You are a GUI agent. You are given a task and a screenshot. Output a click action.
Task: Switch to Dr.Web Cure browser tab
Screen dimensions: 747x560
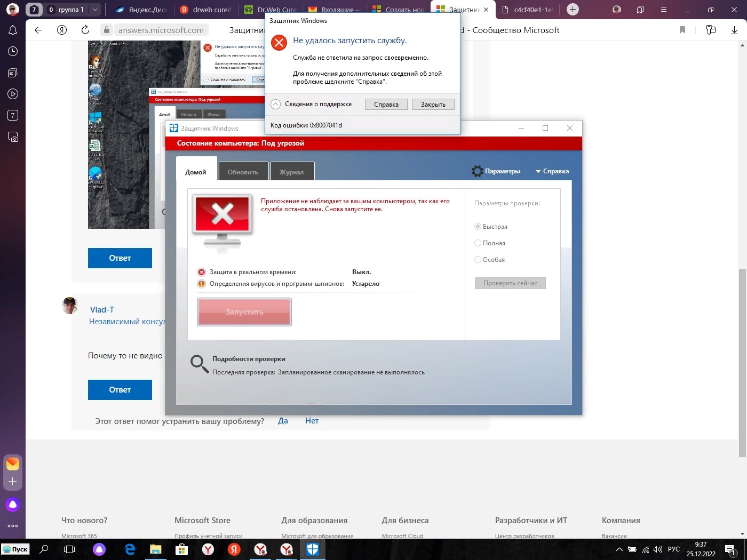[x=270, y=10]
